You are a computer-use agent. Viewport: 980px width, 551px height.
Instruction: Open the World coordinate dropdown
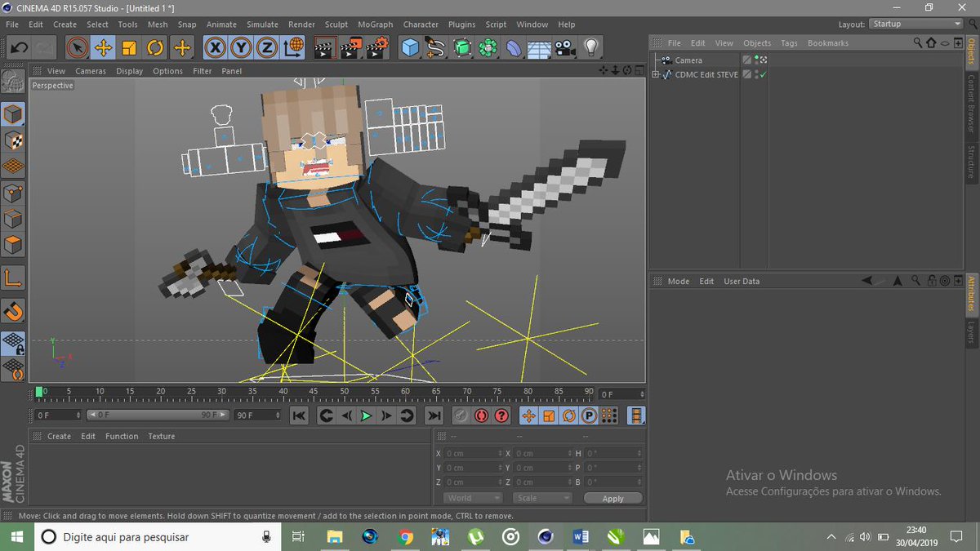coord(473,498)
